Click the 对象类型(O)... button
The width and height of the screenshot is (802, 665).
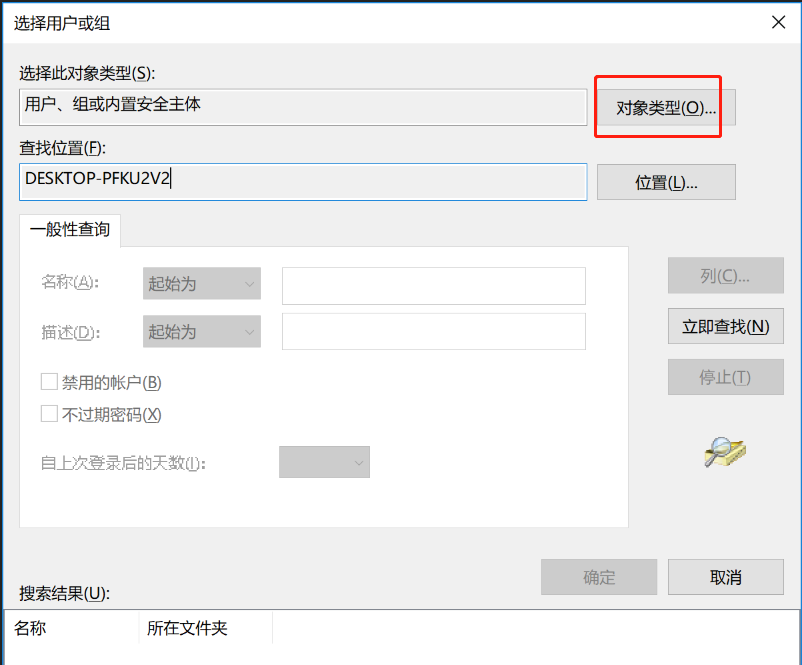pos(666,107)
